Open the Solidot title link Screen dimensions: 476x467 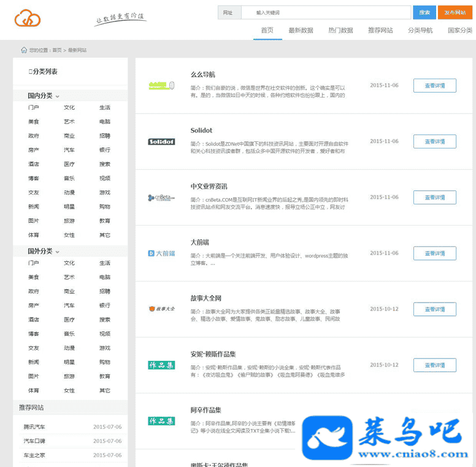[x=201, y=130]
